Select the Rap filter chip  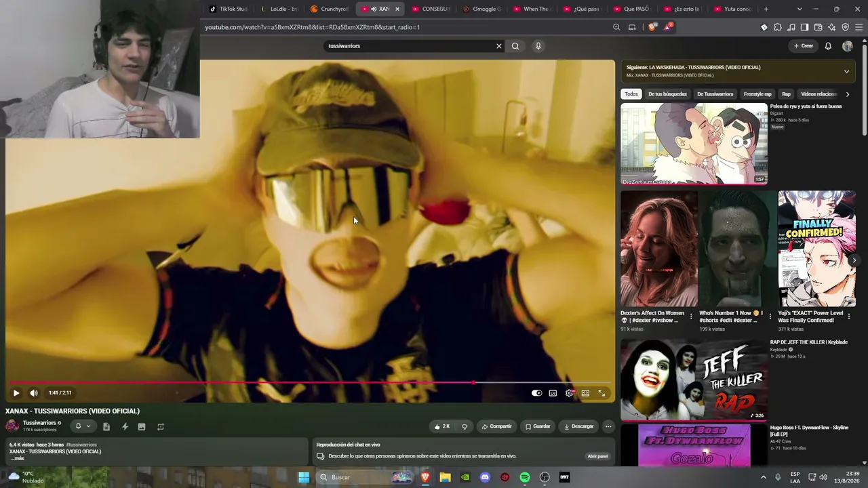[x=786, y=94]
